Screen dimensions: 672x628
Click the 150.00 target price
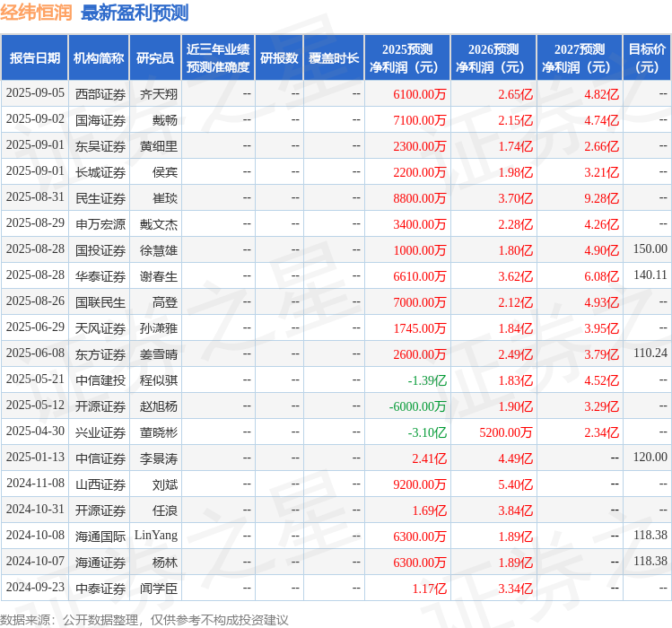pyautogui.click(x=650, y=249)
